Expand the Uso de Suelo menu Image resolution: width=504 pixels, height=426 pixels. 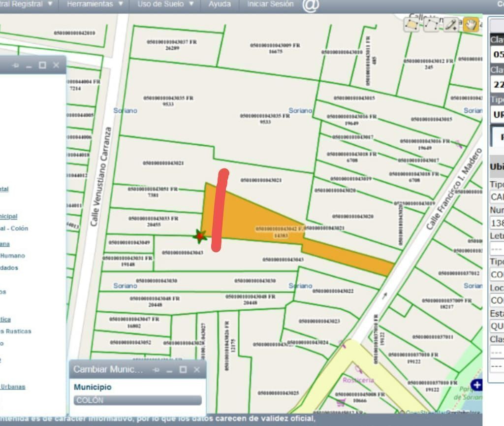pyautogui.click(x=165, y=4)
